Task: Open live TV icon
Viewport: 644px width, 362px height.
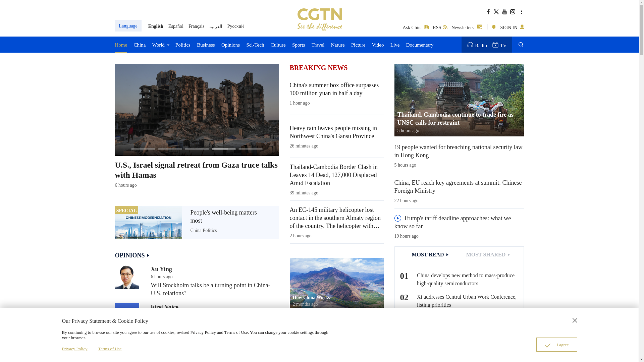Action: point(499,45)
